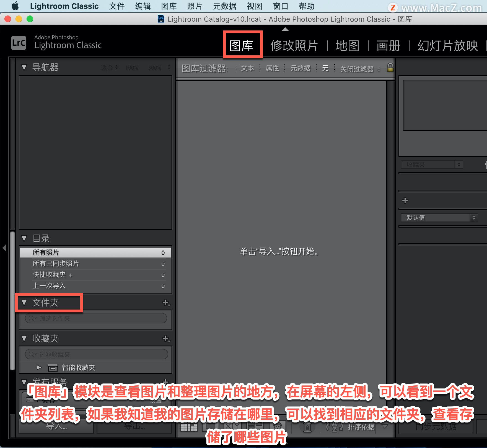Image resolution: width=487 pixels, height=448 pixels.
Task: Click the 导入... button
Action: [56, 426]
